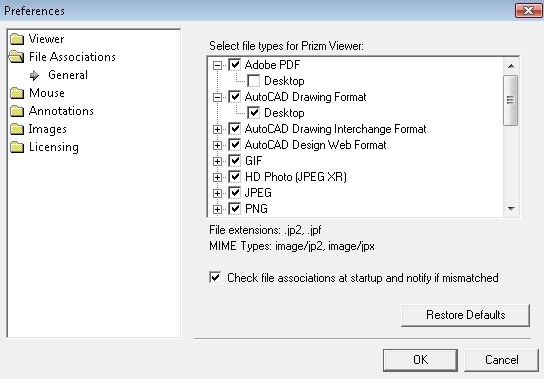
Task: Open the Licensing folder icon
Action: click(17, 147)
